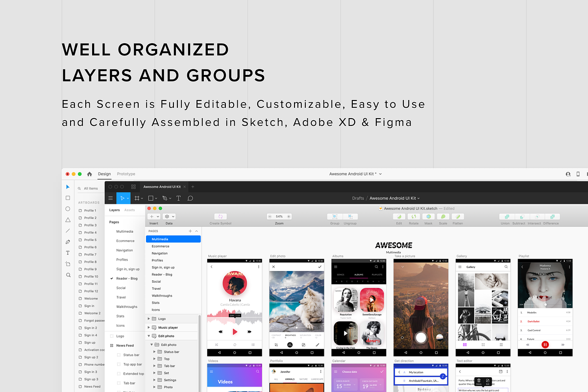Open the Figma hamburger main menu
The width and height of the screenshot is (588, 392).
click(x=110, y=198)
